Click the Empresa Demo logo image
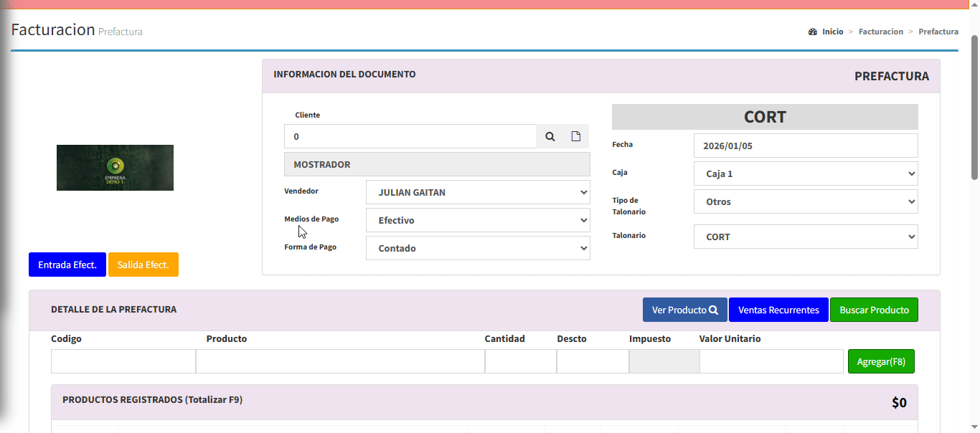980x433 pixels. (115, 168)
